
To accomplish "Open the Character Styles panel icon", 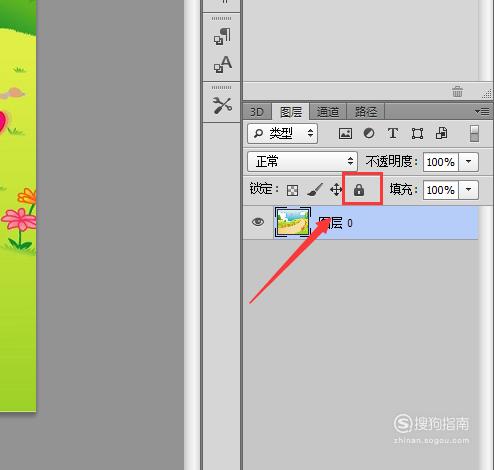I will click(223, 64).
